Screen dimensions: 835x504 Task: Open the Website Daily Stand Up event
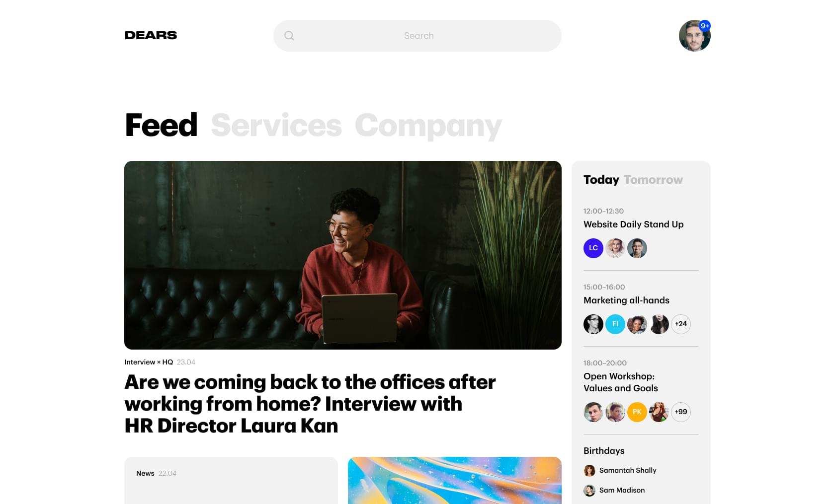633,224
